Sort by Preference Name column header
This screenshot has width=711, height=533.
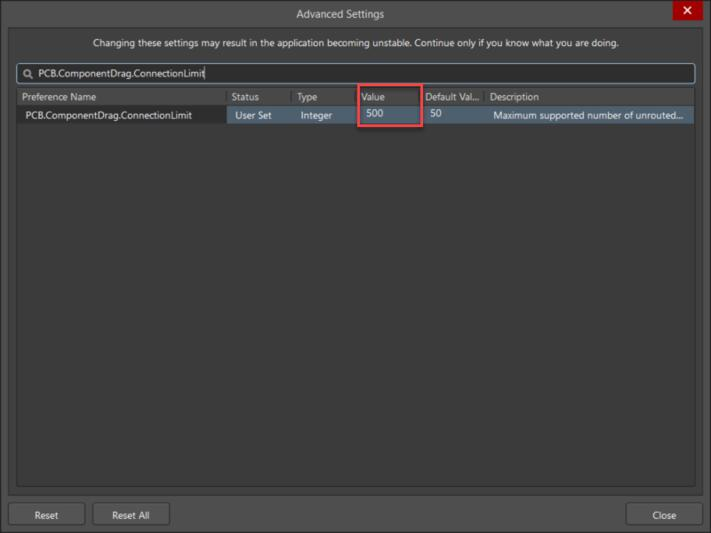tap(122, 97)
